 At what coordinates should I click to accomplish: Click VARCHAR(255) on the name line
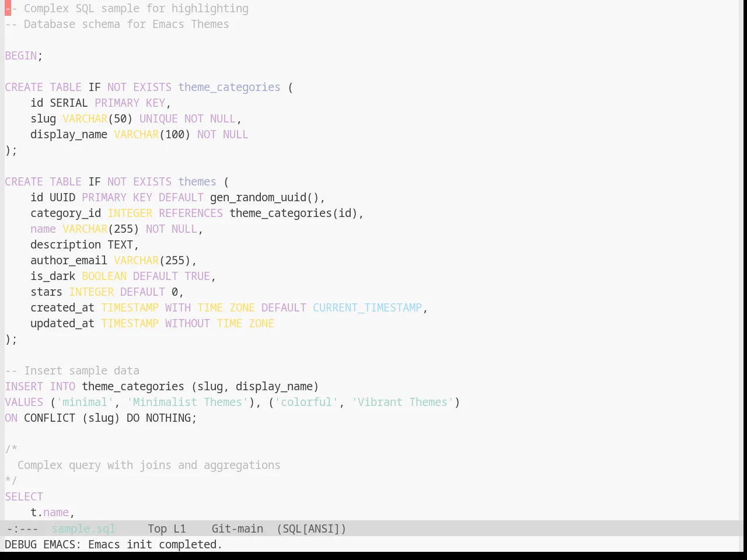(x=101, y=229)
